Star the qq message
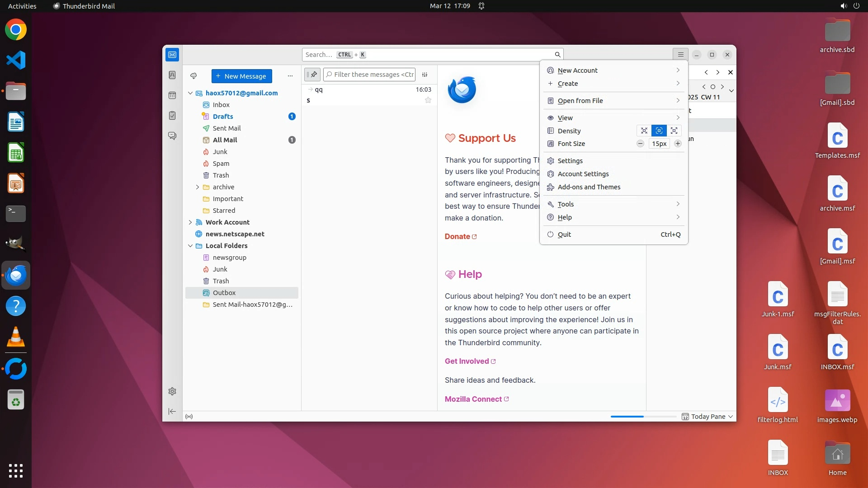 click(x=428, y=100)
